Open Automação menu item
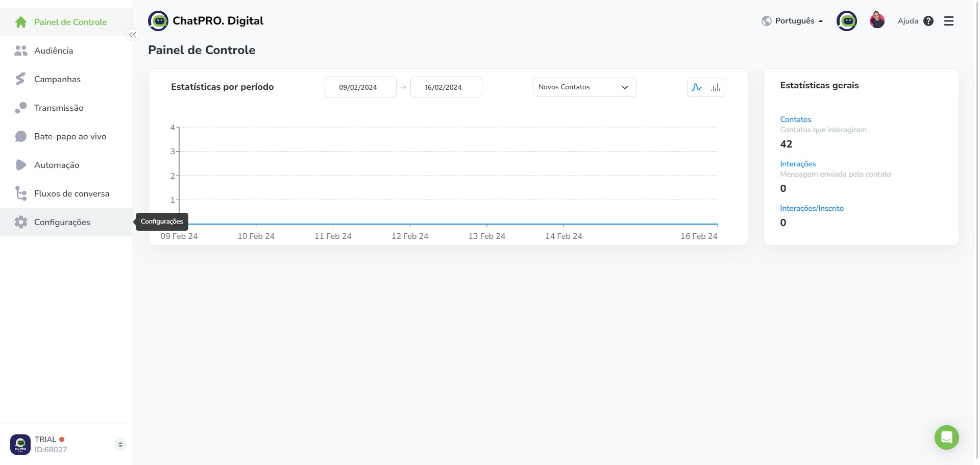 tap(66, 165)
